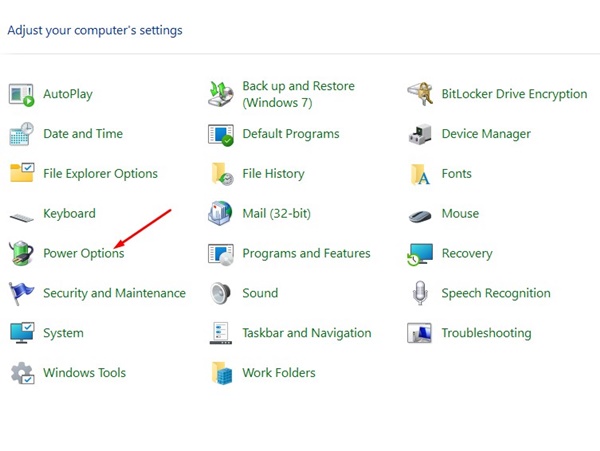Click the AutoPlay icon
This screenshot has width=600, height=451.
click(x=22, y=94)
